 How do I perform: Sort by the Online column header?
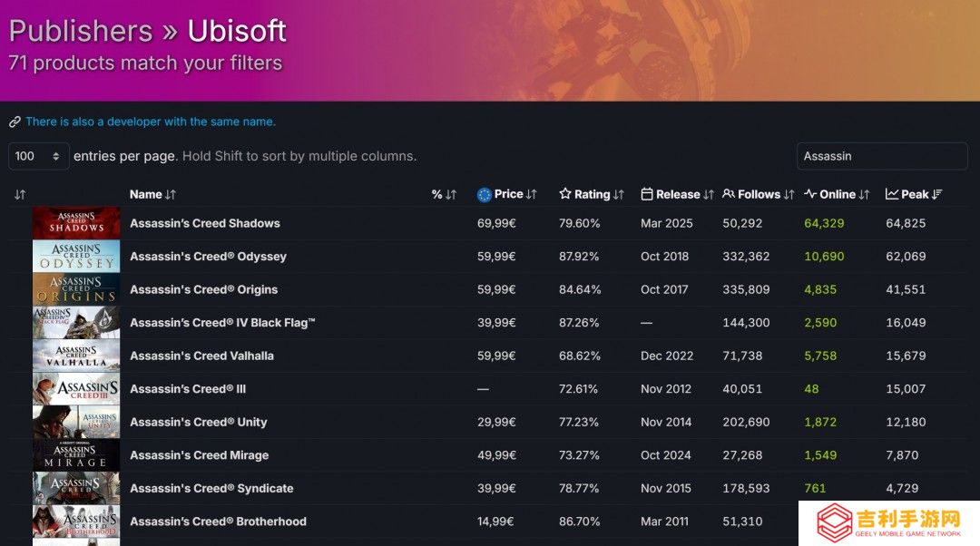(837, 194)
